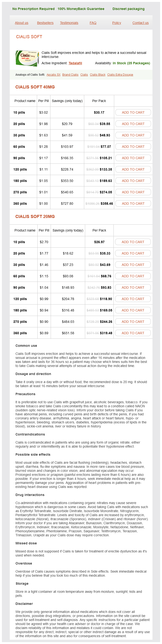Open the Apcalis SX analog link

[54, 75]
